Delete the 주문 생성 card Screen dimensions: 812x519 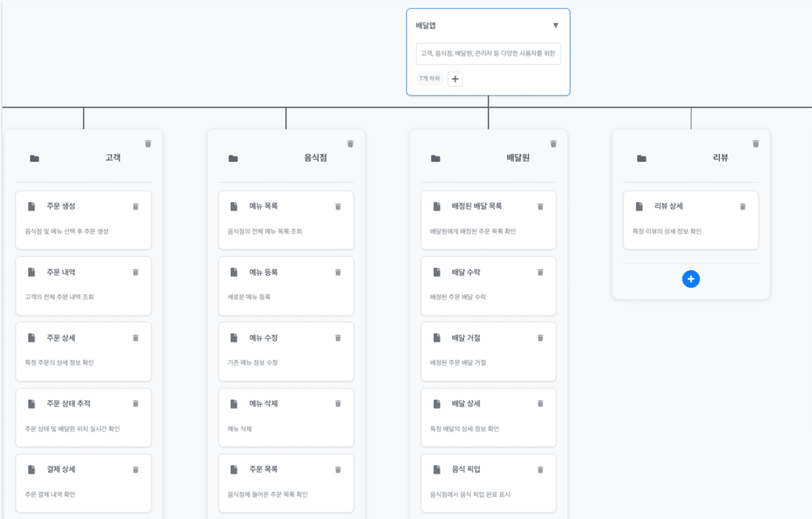[x=136, y=207]
